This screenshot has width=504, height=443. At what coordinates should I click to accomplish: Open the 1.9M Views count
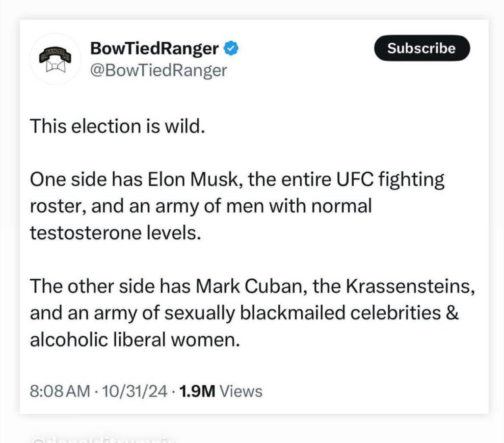tap(220, 391)
